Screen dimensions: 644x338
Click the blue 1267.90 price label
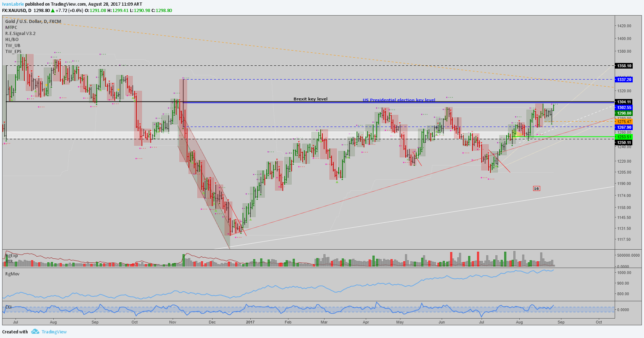624,127
